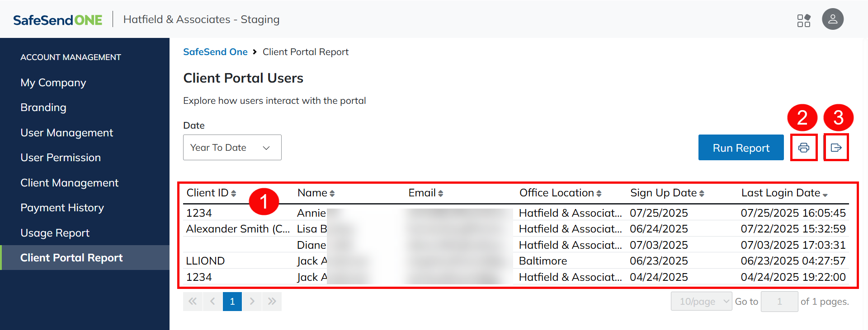The height and width of the screenshot is (330, 868).
Task: Select Usage Report in sidebar
Action: 55,233
